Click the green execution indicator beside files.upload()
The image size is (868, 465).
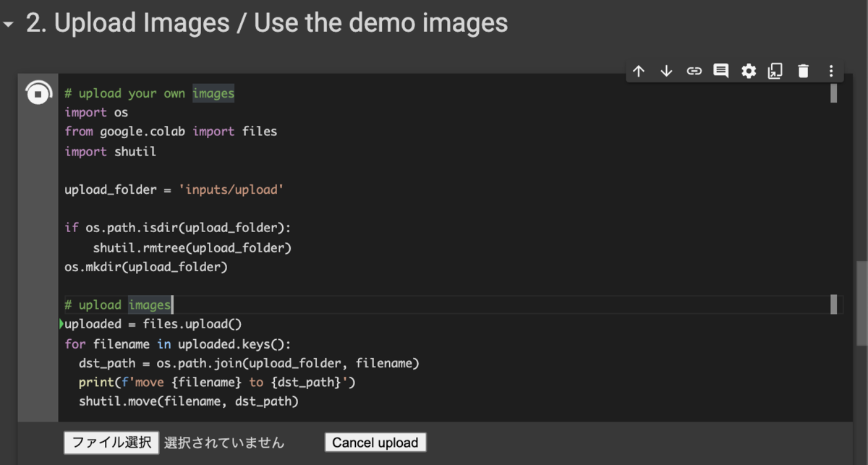point(61,324)
